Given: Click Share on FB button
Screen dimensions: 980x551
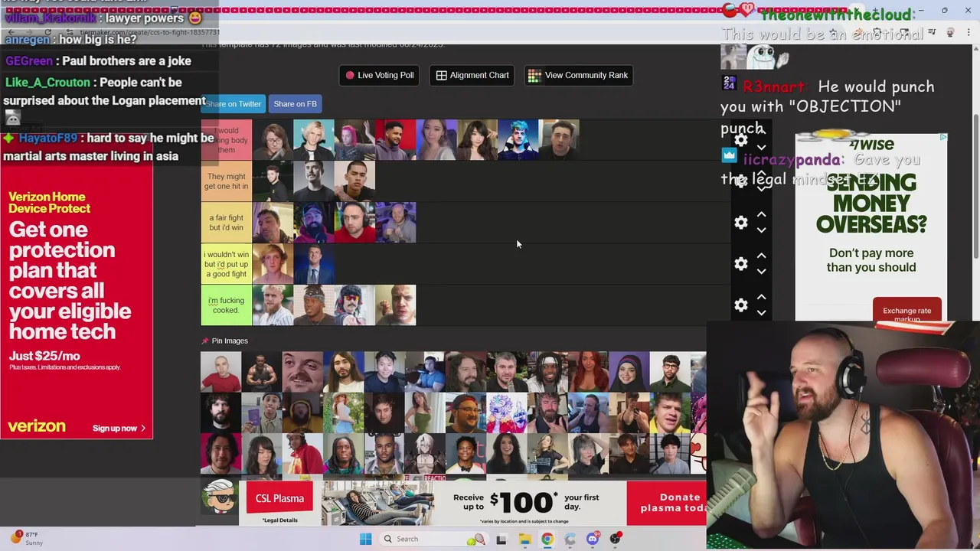Looking at the screenshot, I should click(x=295, y=104).
